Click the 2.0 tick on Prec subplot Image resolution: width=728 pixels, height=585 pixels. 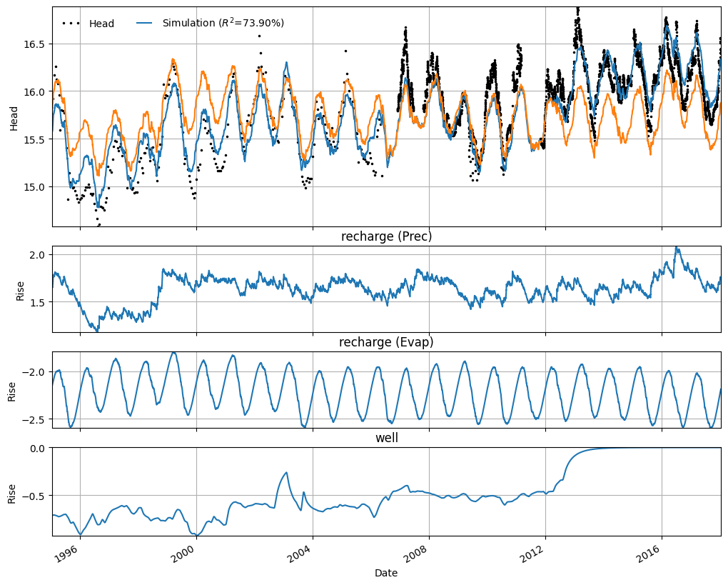pyautogui.click(x=39, y=254)
